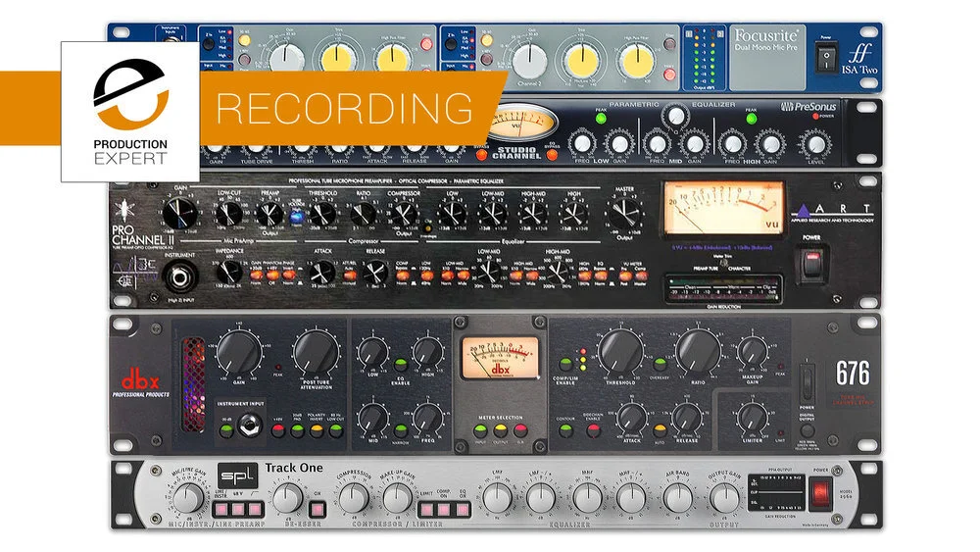
Task: Click the ART blue tube voltage light
Action: point(297,218)
